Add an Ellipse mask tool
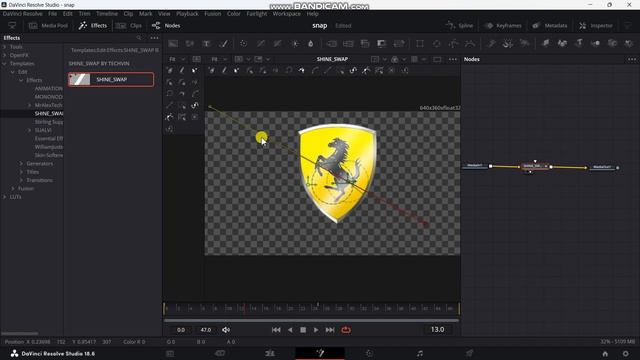This screenshot has width=640, height=360. [x=436, y=43]
